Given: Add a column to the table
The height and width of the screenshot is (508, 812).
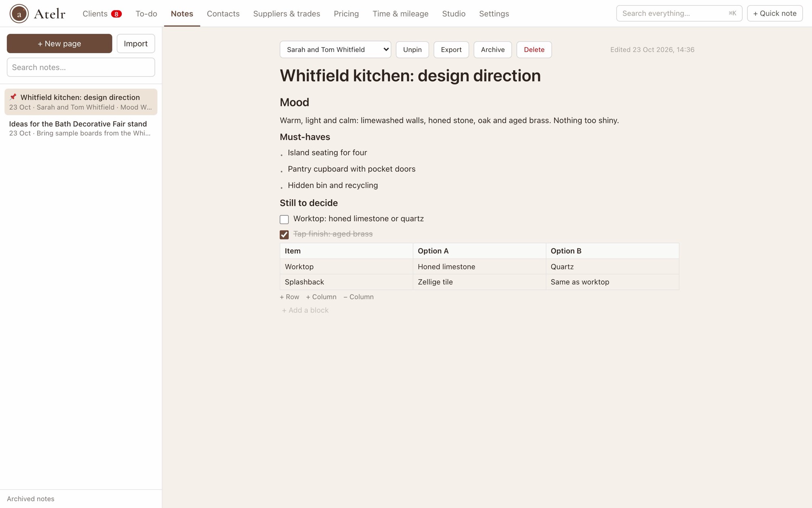Looking at the screenshot, I should (321, 297).
